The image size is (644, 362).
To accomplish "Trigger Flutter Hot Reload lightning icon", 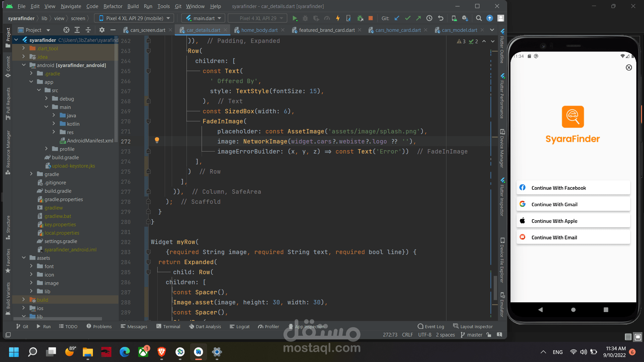I will pos(338,18).
